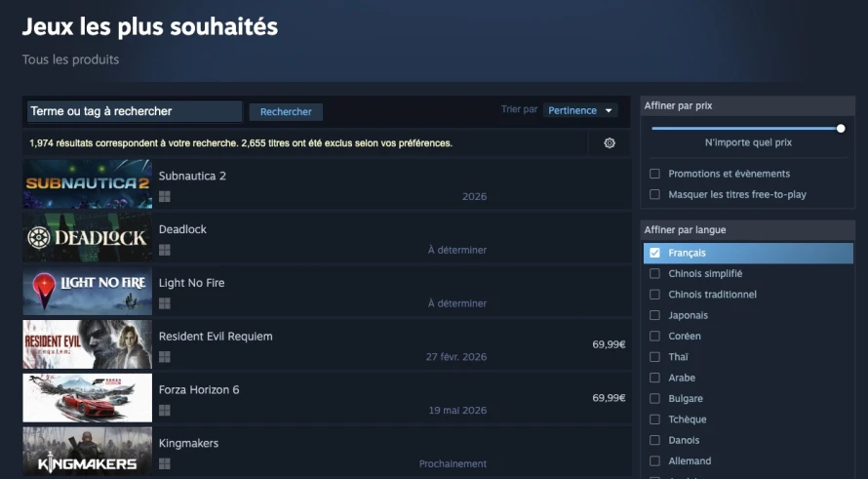Tick the Arabe language checkbox
The image size is (868, 479).
tap(654, 378)
